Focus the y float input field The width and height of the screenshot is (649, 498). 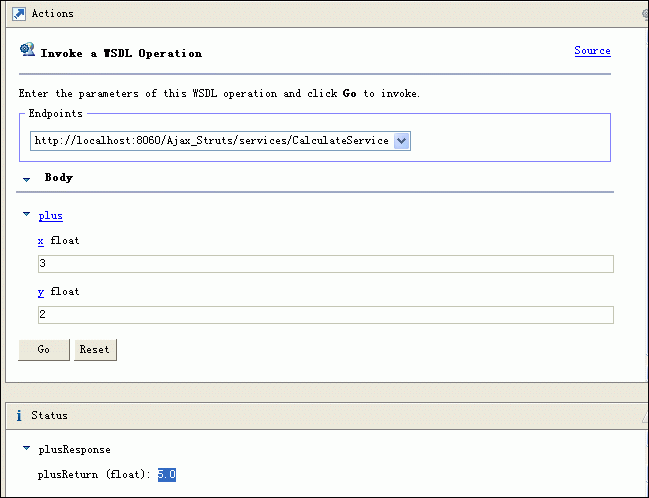(x=326, y=315)
